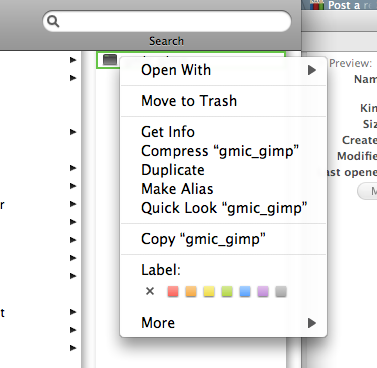Viewport: 377px width, 368px height.
Task: Select Quick Look "gmic_gimp"
Action: (223, 208)
